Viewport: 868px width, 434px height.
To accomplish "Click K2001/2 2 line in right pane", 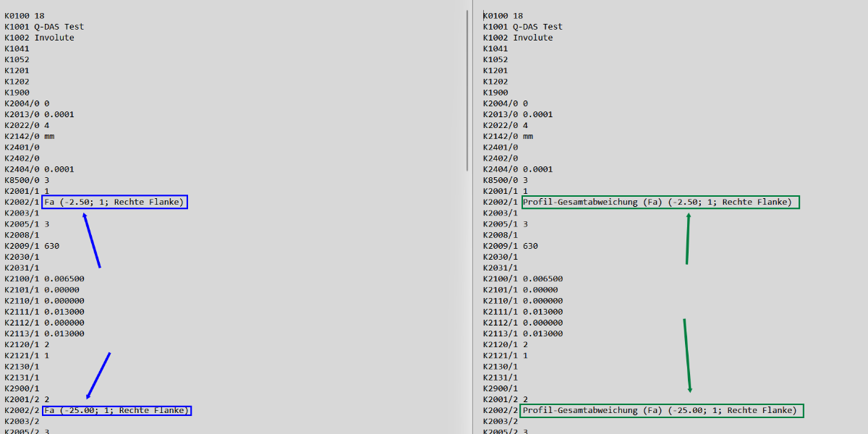I will [x=505, y=399].
